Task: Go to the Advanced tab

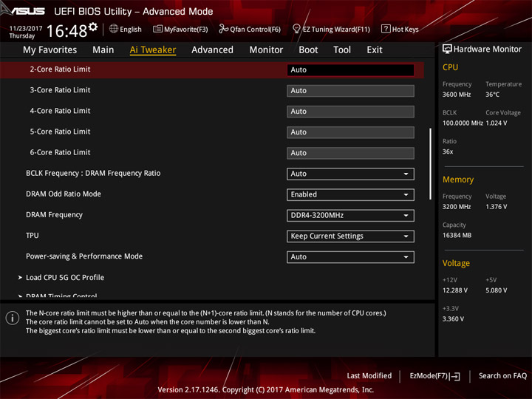Action: point(212,50)
